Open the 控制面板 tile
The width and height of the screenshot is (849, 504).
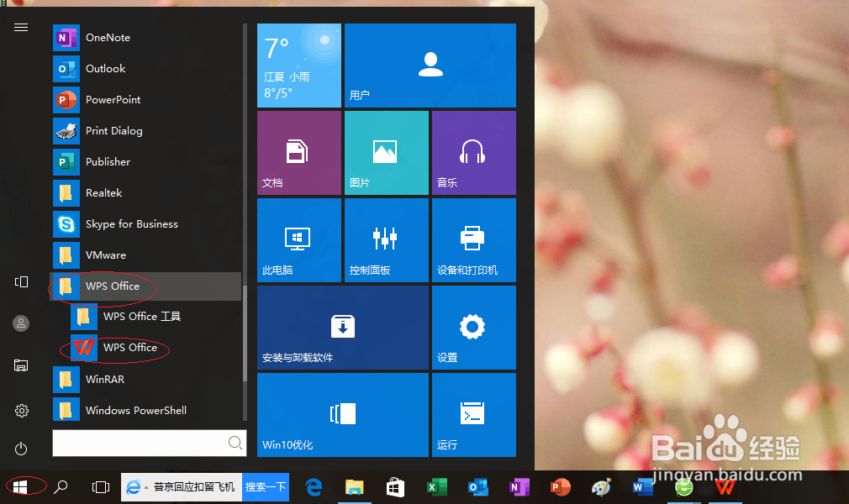(x=386, y=239)
